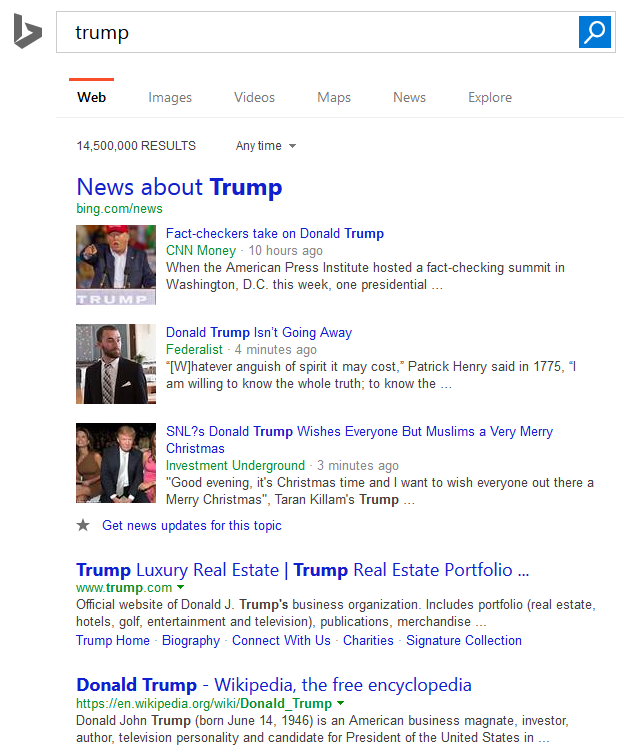Click Get news updates for this topic
This screenshot has height=752, width=624.
click(x=192, y=526)
